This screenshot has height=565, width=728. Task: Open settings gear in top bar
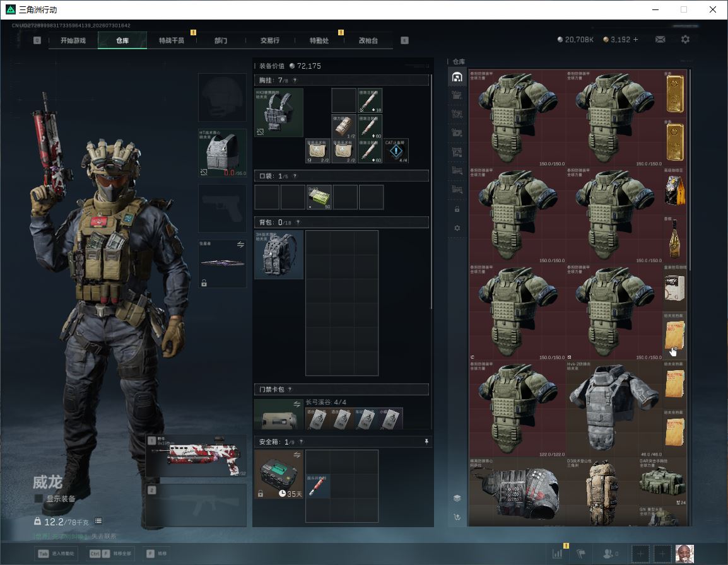[685, 40]
